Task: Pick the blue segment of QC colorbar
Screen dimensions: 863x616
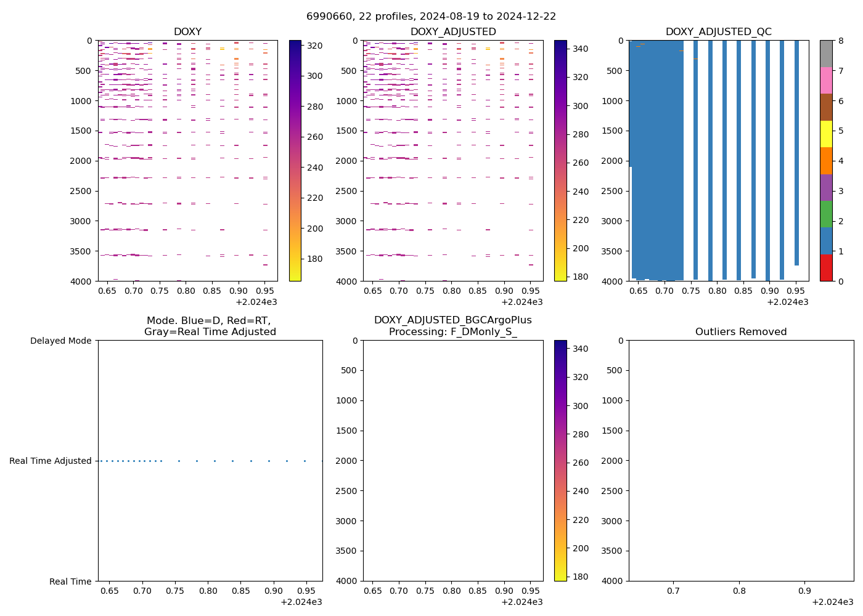Action: 826,241
